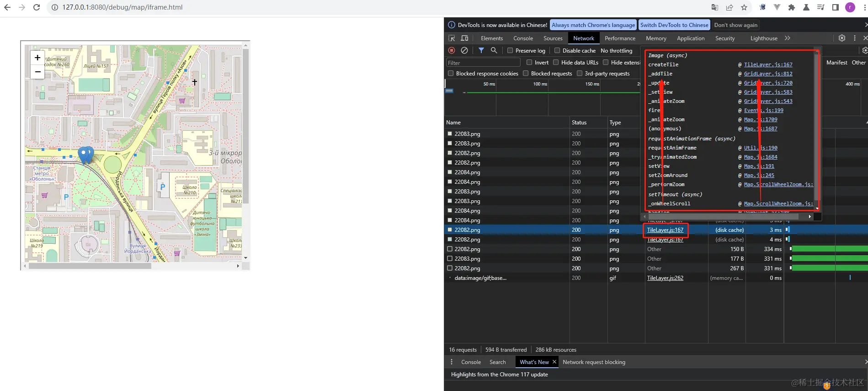Open GridLayer.js:812 link in the stack trace
The width and height of the screenshot is (868, 391).
tap(768, 74)
